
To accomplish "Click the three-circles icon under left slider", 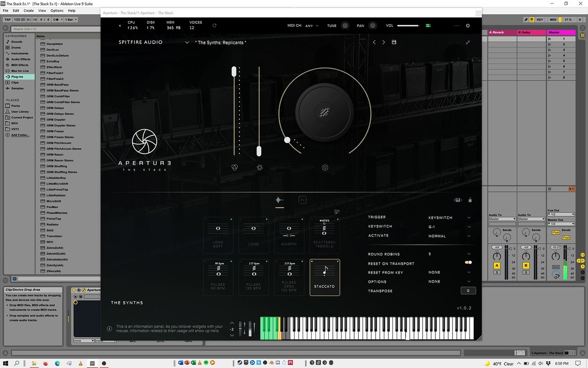I will pos(235,168).
